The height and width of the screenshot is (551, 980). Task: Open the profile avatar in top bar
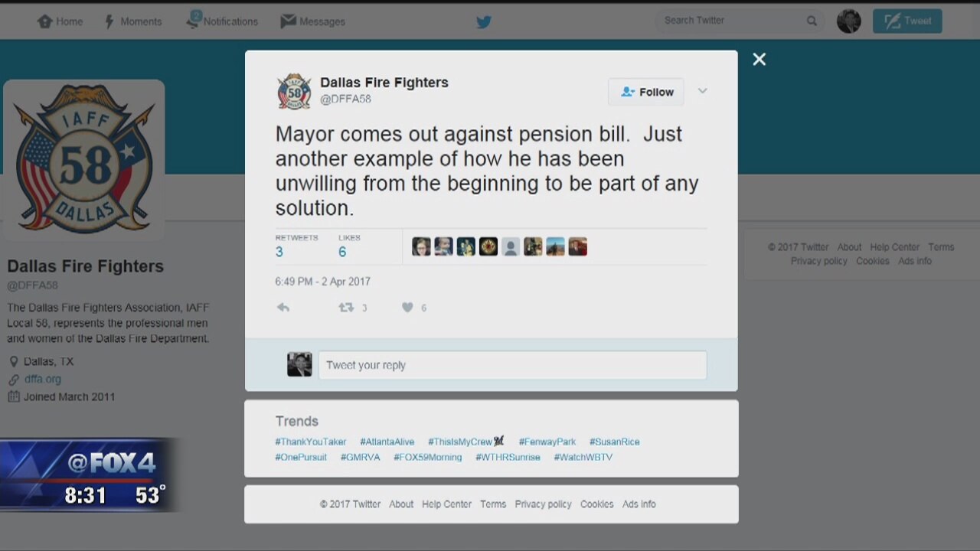click(848, 21)
